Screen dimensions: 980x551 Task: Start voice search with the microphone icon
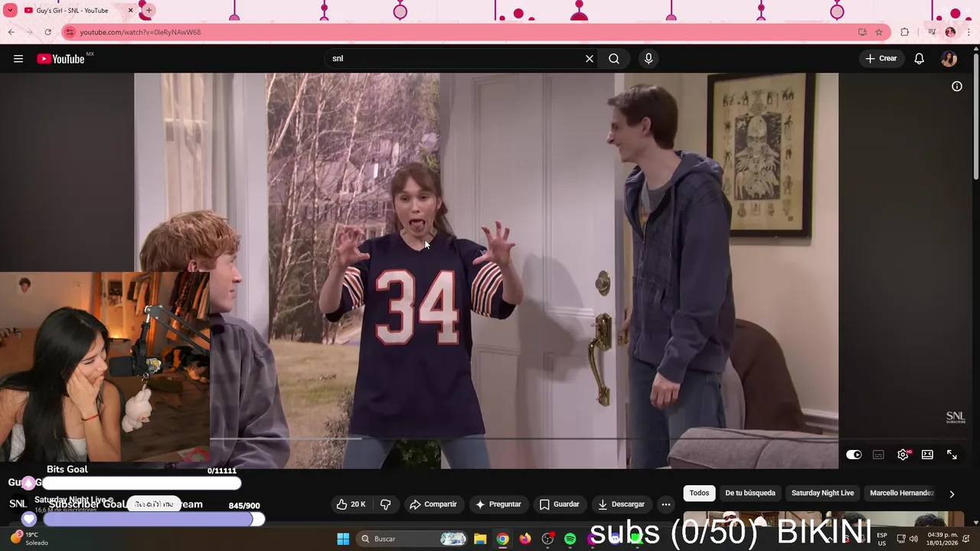pyautogui.click(x=648, y=59)
